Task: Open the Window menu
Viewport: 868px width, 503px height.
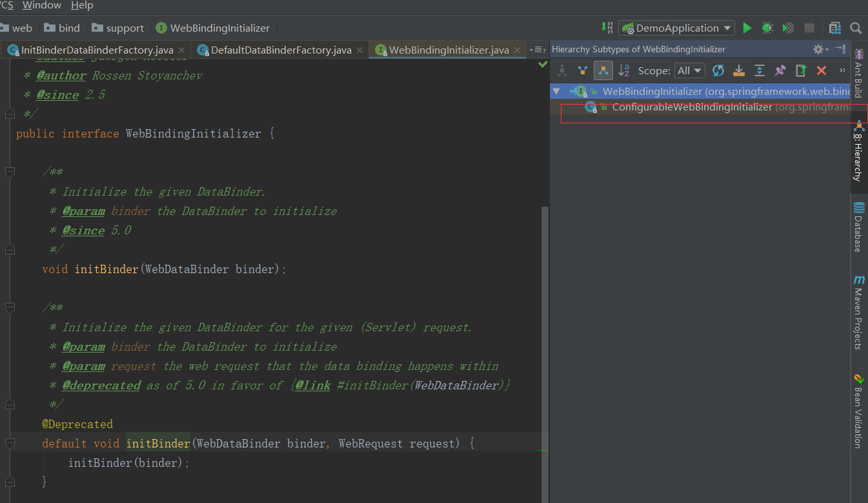Action: (42, 5)
